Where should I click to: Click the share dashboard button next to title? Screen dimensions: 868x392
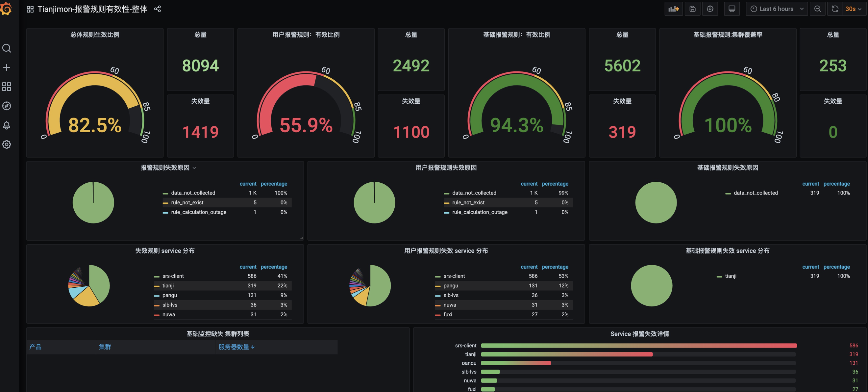[x=158, y=9]
